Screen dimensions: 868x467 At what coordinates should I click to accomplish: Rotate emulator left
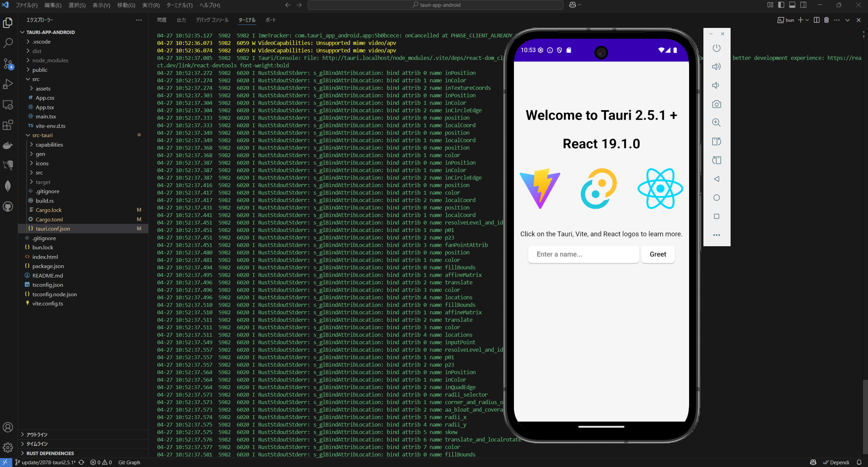point(716,141)
